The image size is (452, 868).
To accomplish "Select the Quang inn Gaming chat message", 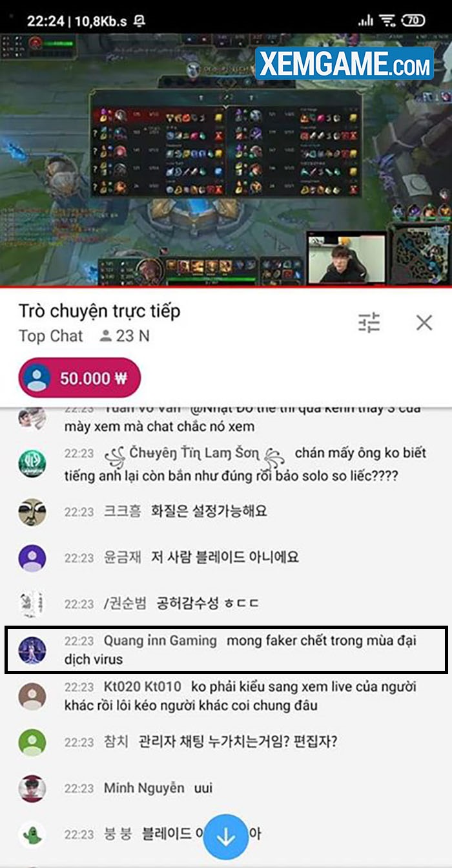I will point(225,650).
